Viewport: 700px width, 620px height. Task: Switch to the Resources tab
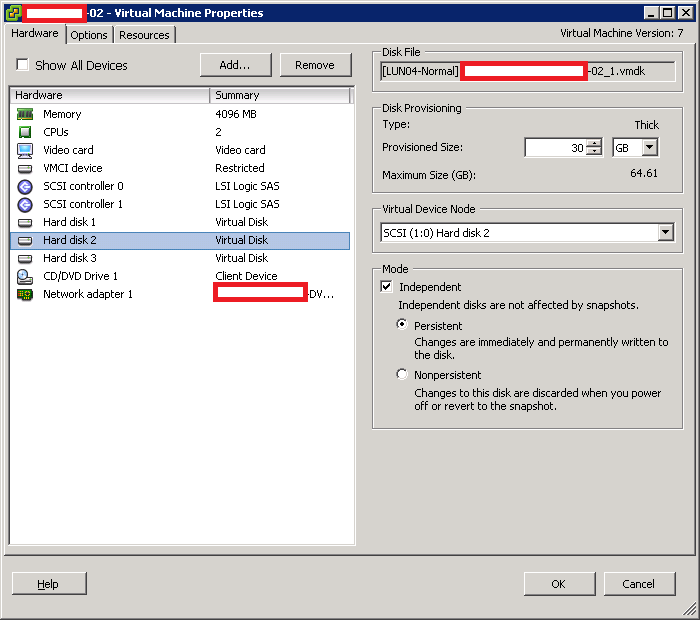(x=144, y=35)
